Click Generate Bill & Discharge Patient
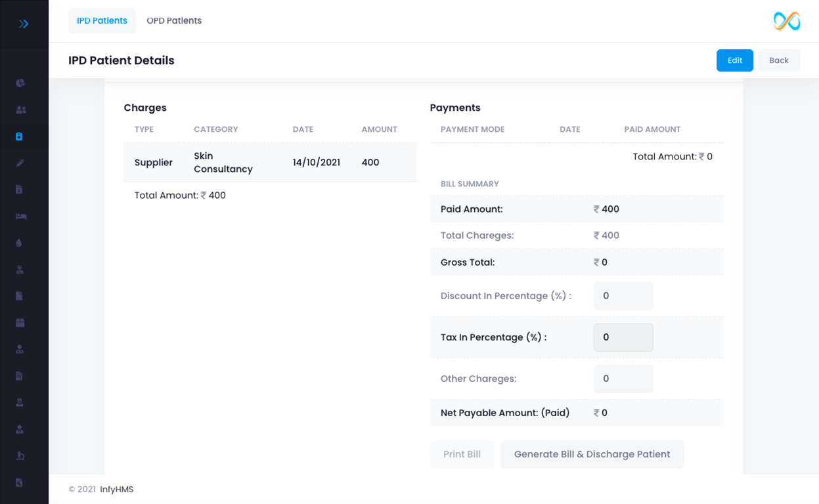Image resolution: width=819 pixels, height=504 pixels. point(592,454)
